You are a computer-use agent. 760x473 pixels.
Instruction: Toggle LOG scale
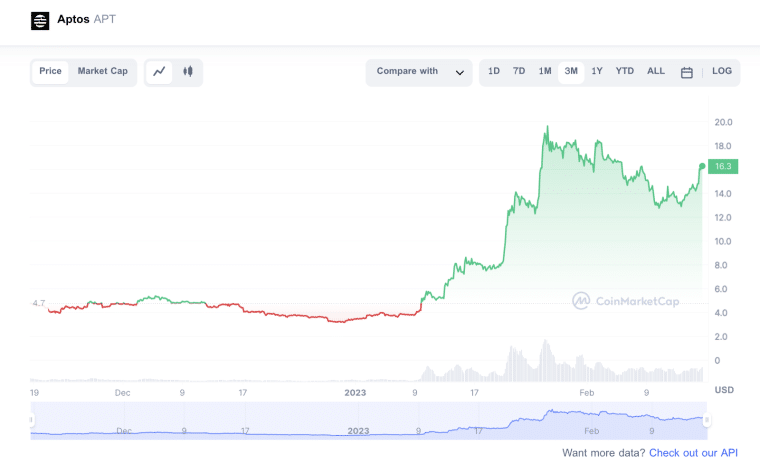tap(722, 71)
